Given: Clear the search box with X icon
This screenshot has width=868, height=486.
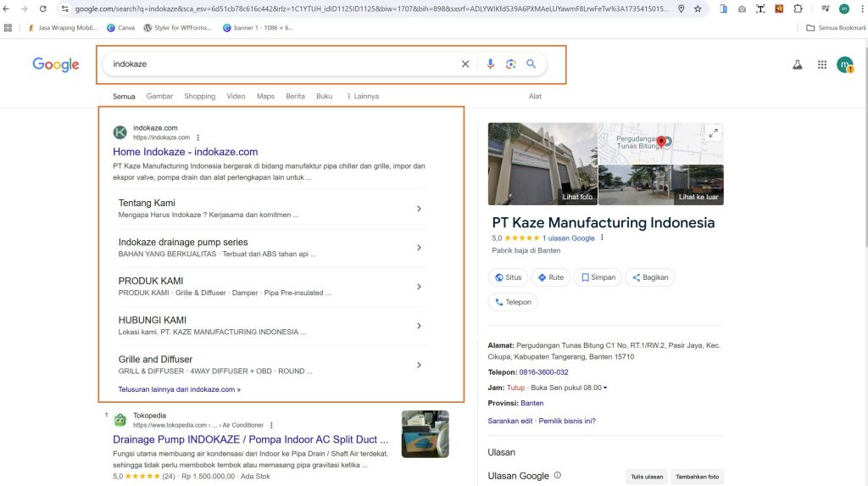Looking at the screenshot, I should (x=465, y=64).
